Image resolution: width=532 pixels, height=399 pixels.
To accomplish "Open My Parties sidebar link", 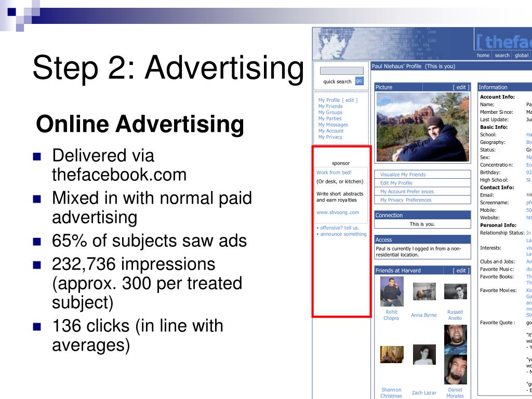I will [330, 118].
